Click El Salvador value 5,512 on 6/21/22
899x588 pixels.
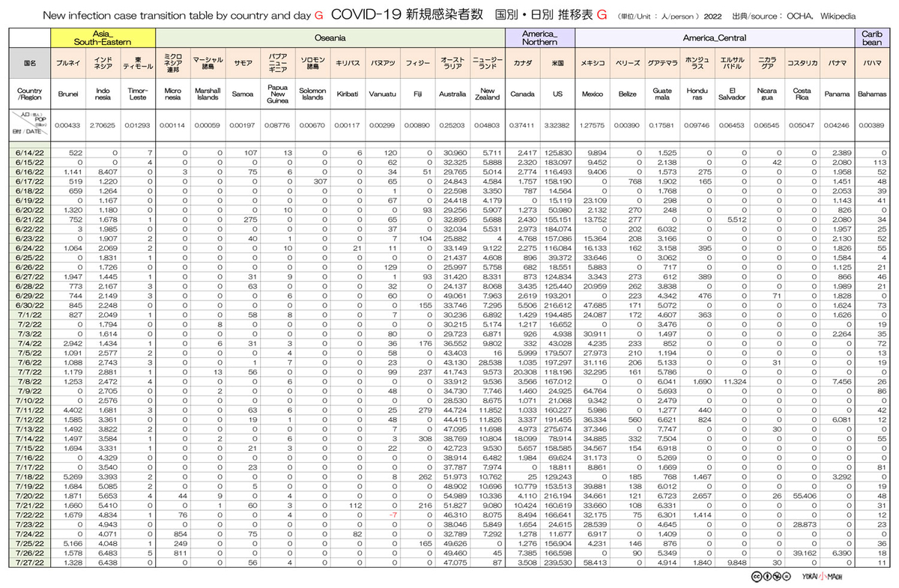click(x=738, y=221)
